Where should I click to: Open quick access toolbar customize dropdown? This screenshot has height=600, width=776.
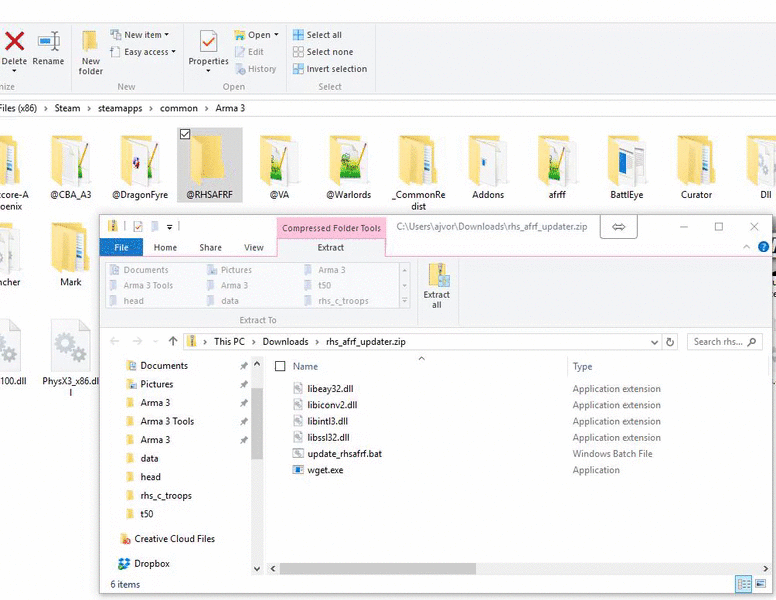(x=169, y=227)
